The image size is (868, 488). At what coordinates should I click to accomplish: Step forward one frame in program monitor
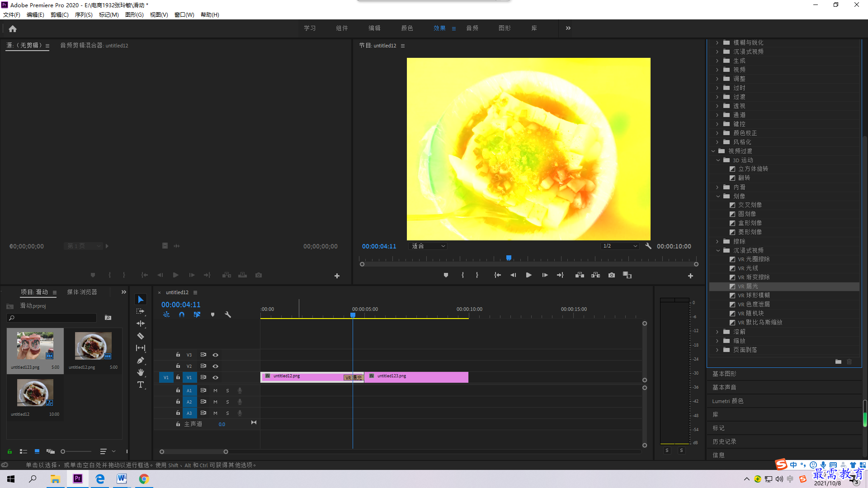(x=545, y=275)
